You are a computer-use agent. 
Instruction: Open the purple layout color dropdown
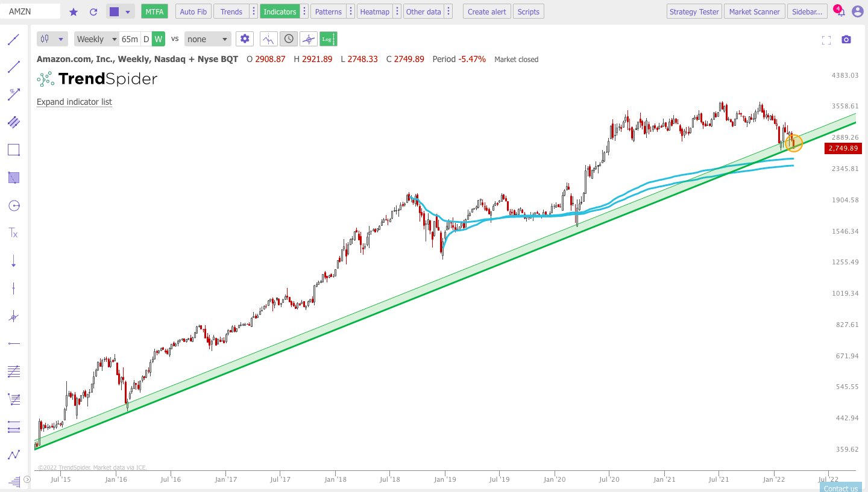(120, 11)
